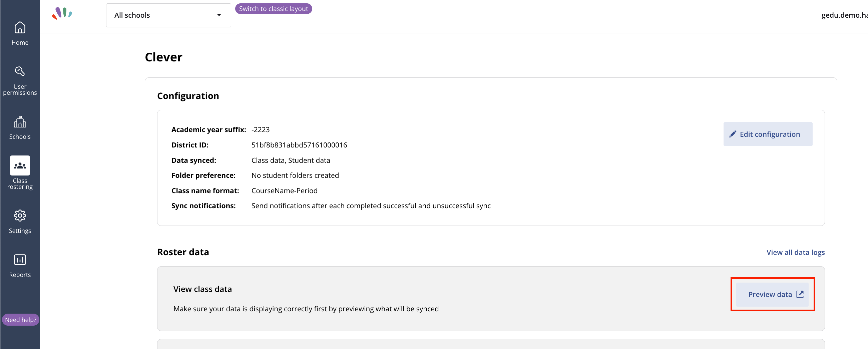This screenshot has width=868, height=349.
Task: Click the account name at top right
Action: [844, 15]
